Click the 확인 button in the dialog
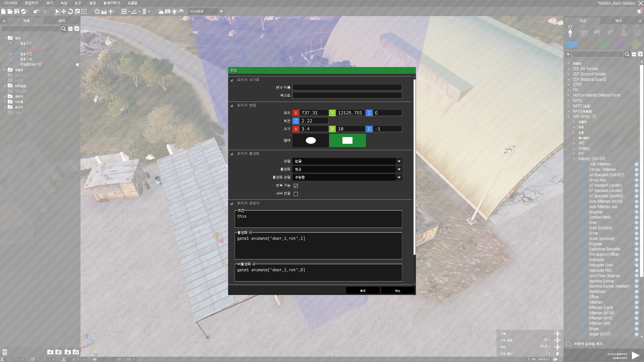Screen dimensions: 644x362 click(x=363, y=291)
